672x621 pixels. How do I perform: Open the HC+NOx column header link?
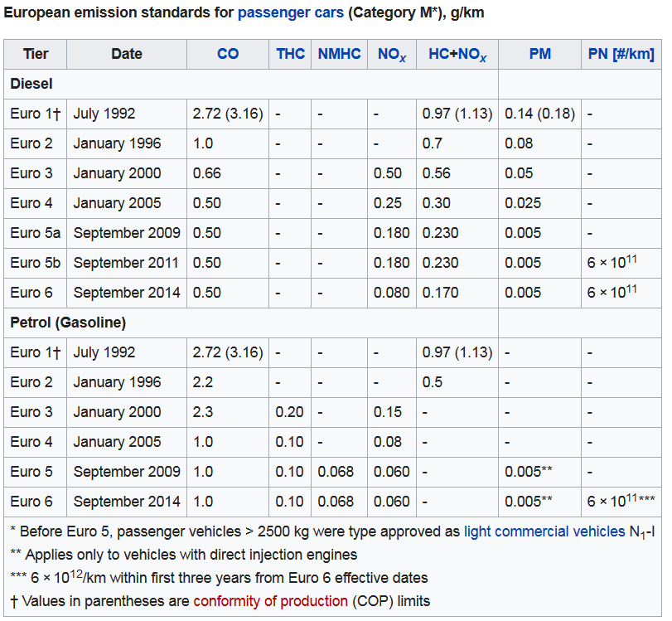tap(457, 54)
